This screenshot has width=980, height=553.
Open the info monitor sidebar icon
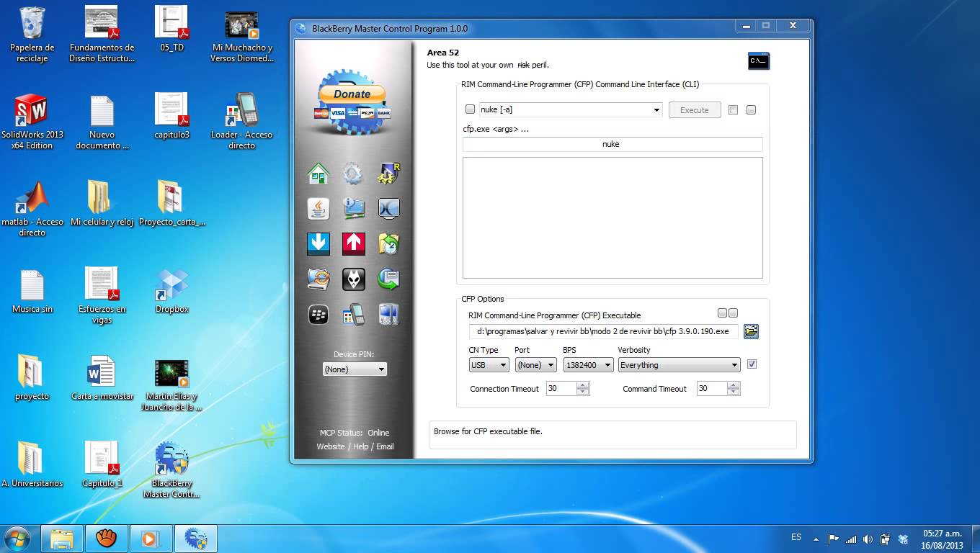coord(353,209)
